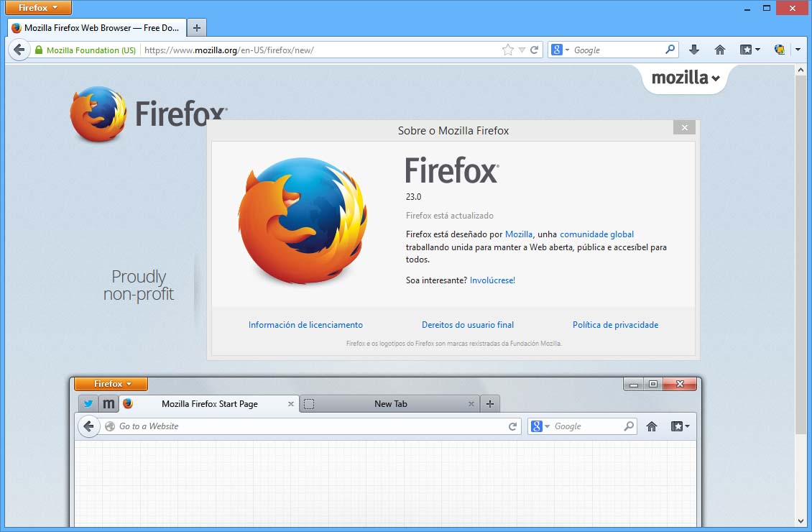Open Google engine selector in mockup search
The image size is (812, 532).
pos(540,426)
